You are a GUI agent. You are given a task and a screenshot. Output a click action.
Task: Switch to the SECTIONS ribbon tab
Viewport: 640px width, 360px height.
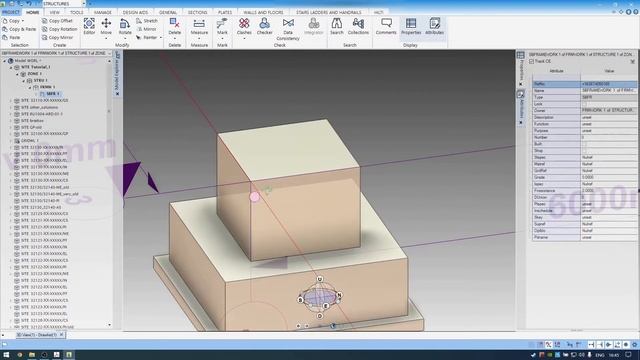point(198,13)
